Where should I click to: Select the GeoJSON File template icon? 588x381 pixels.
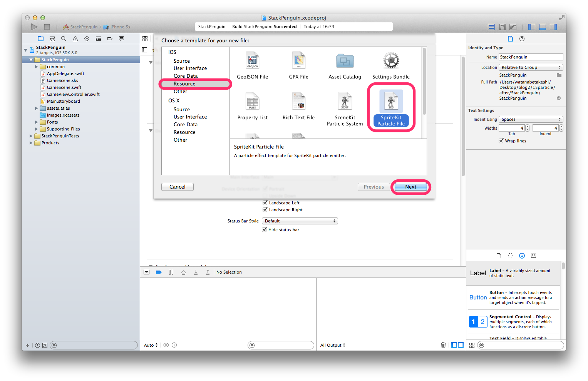pyautogui.click(x=253, y=61)
